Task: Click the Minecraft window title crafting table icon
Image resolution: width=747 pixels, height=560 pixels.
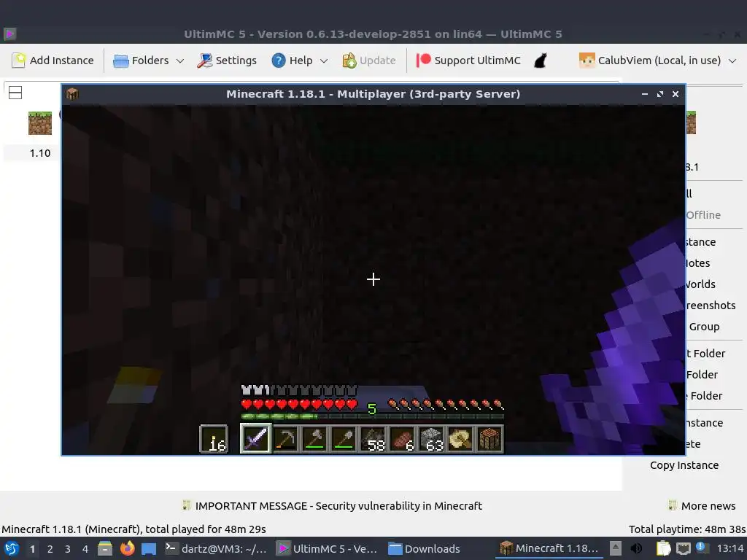Action: point(72,94)
